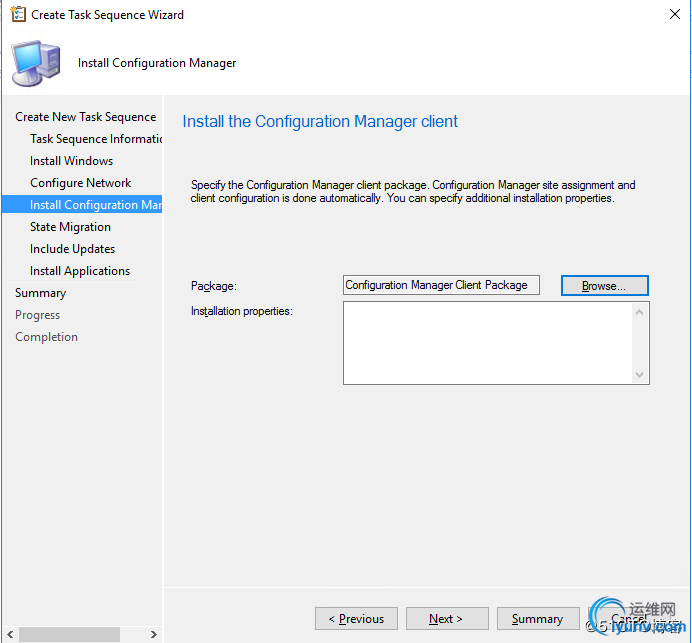Go back with the Previous button

click(x=356, y=618)
